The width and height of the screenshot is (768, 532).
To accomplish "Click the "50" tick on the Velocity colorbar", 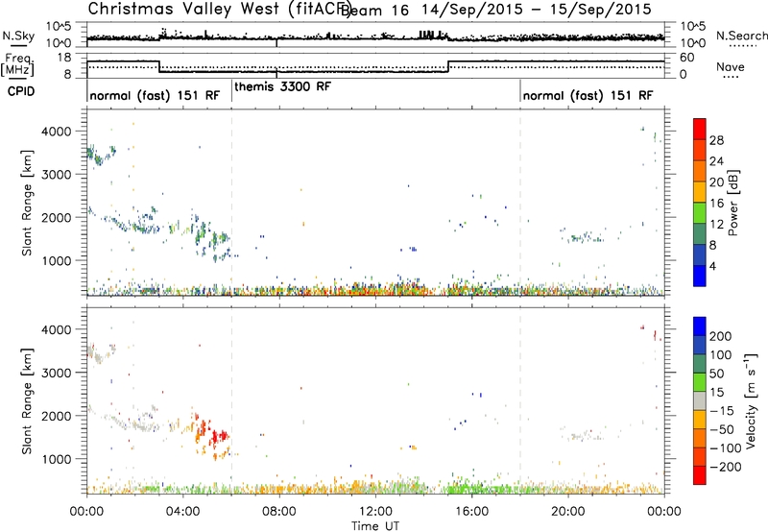I will click(x=716, y=374).
